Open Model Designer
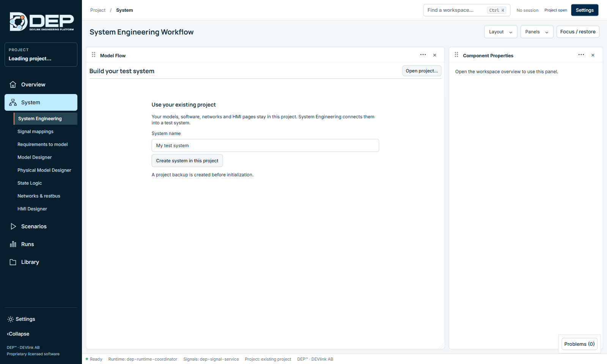Image resolution: width=607 pixels, height=364 pixels. point(35,157)
